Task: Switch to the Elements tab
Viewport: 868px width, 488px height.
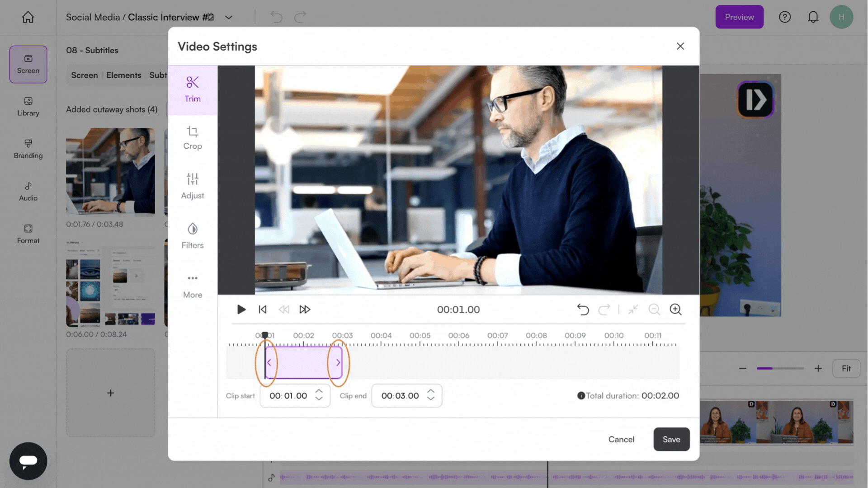Action: click(123, 75)
